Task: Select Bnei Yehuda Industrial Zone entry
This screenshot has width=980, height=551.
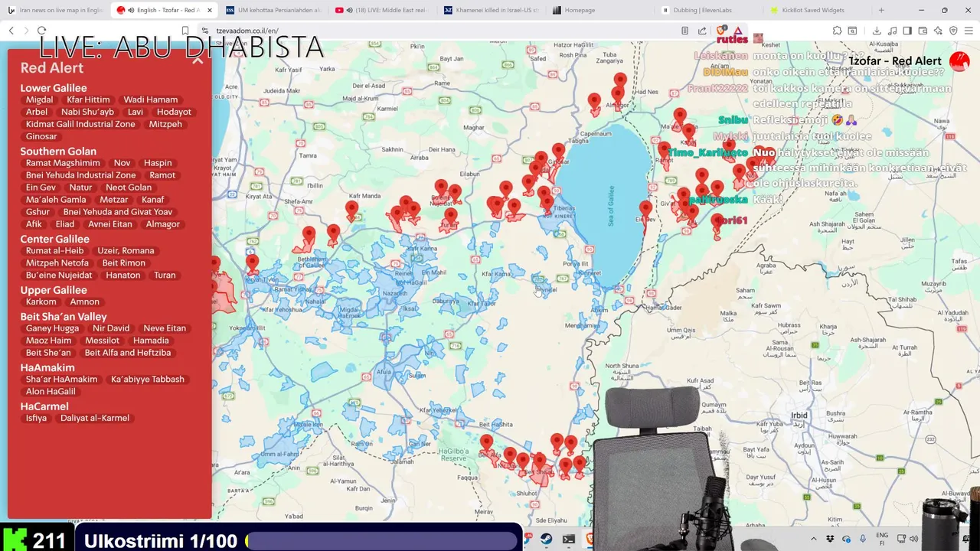Action: point(80,175)
